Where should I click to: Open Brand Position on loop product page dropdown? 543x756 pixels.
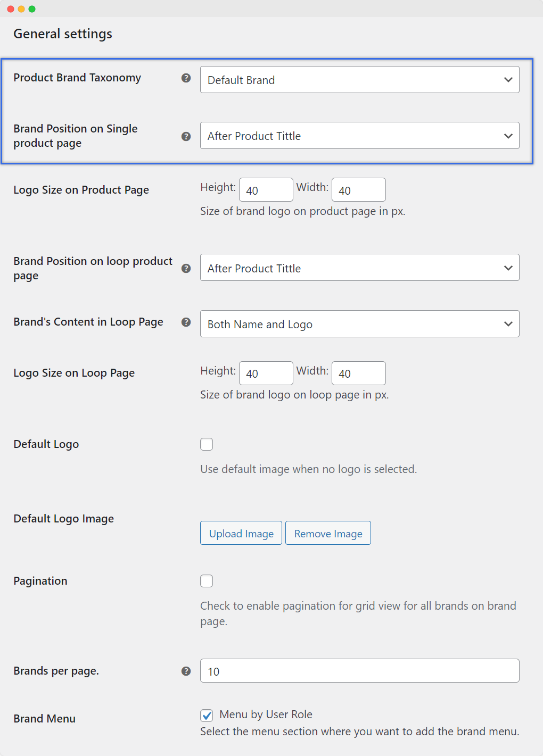click(x=359, y=268)
